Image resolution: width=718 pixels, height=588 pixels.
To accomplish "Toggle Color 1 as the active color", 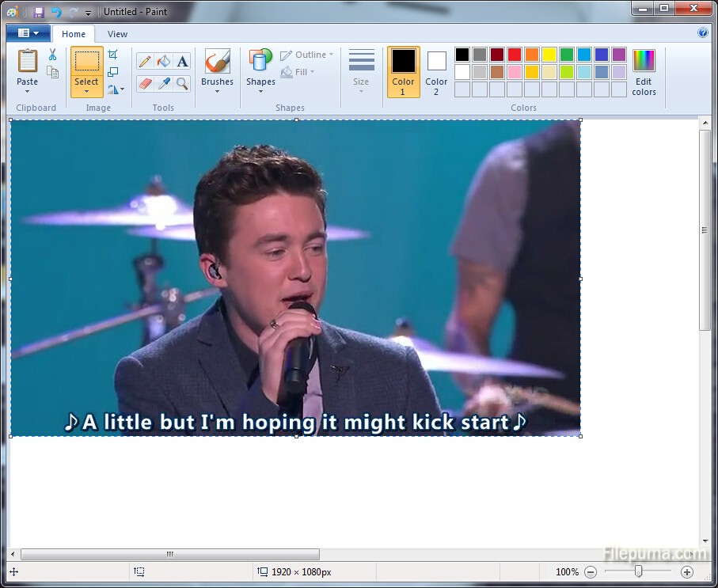I will click(x=403, y=71).
